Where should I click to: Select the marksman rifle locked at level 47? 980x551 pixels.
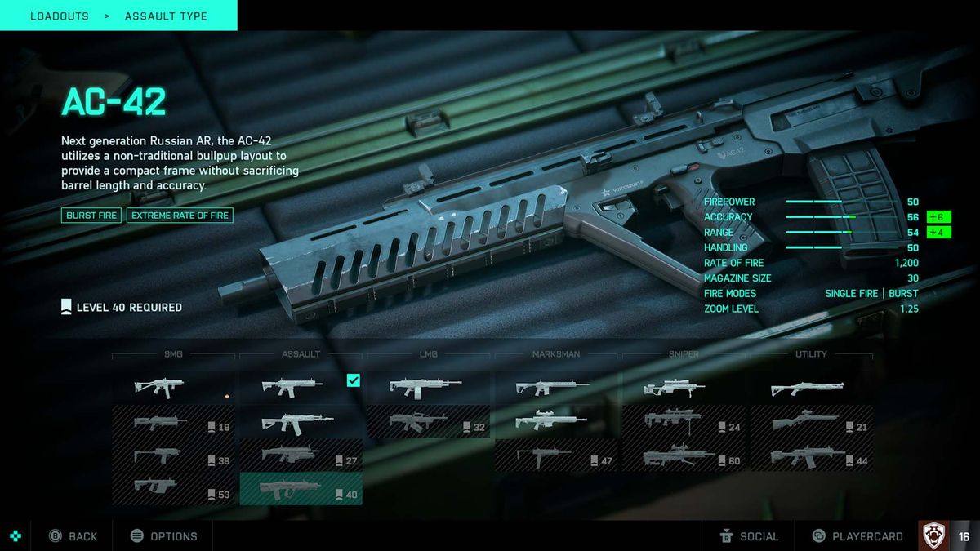pyautogui.click(x=555, y=455)
